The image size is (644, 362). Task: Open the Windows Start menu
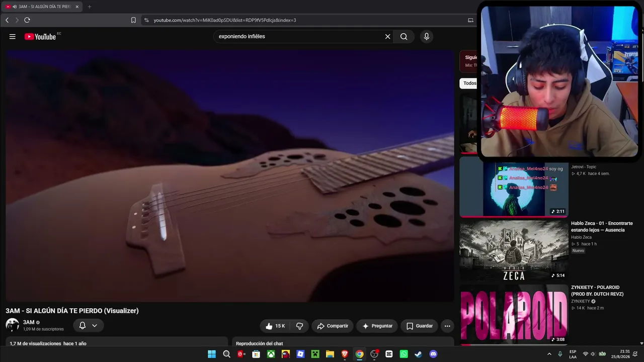click(212, 354)
